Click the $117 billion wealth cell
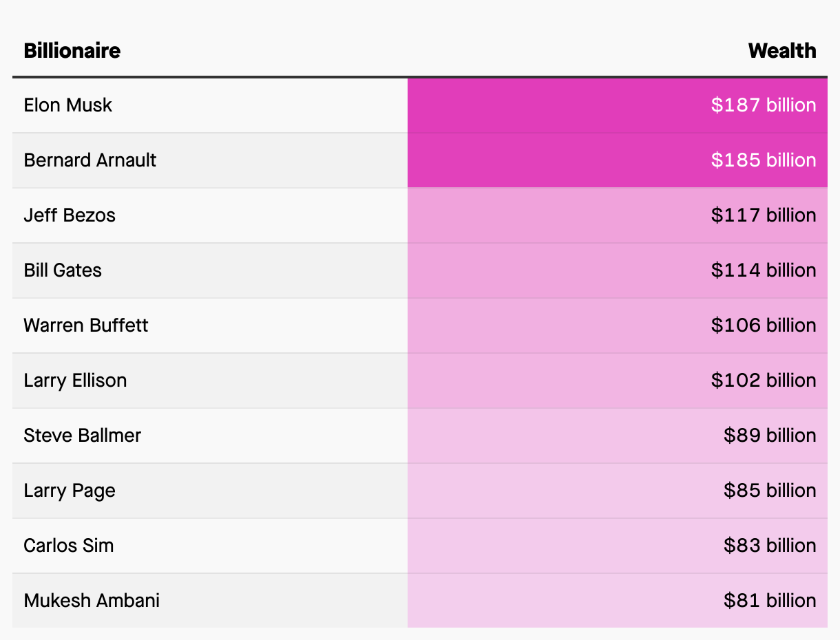Screen dimensions: 840x640 (763, 215)
